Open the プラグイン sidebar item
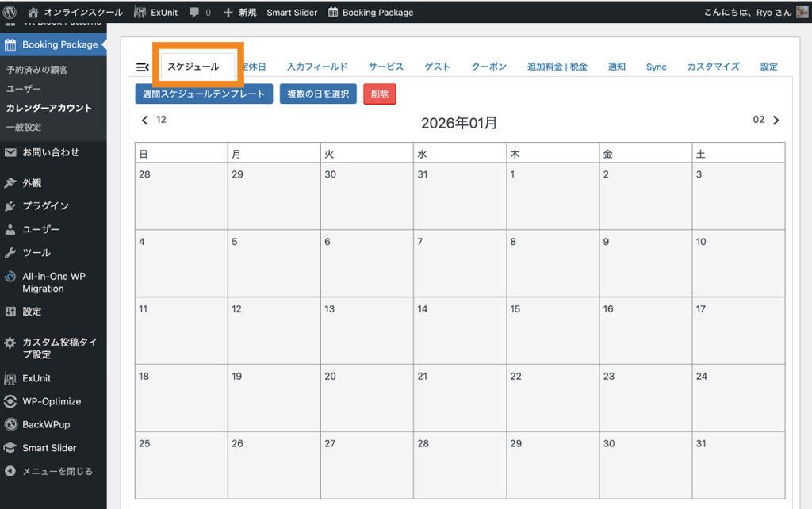 tap(45, 206)
